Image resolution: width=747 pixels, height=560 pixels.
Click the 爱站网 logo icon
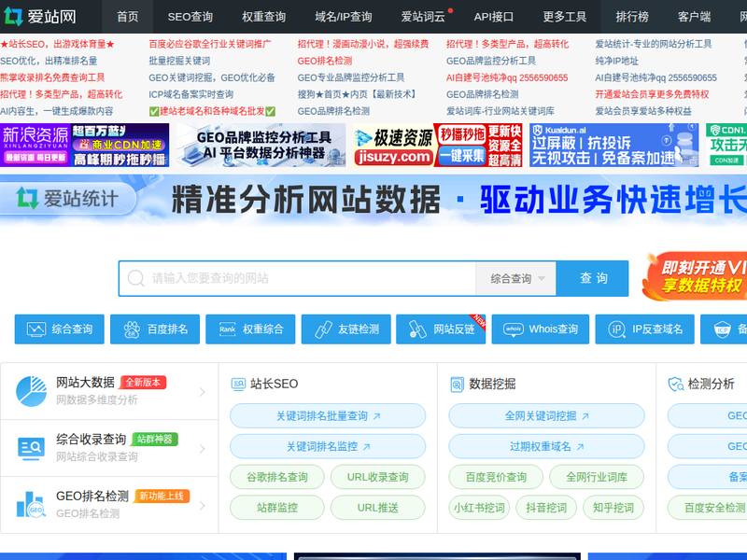[13, 17]
